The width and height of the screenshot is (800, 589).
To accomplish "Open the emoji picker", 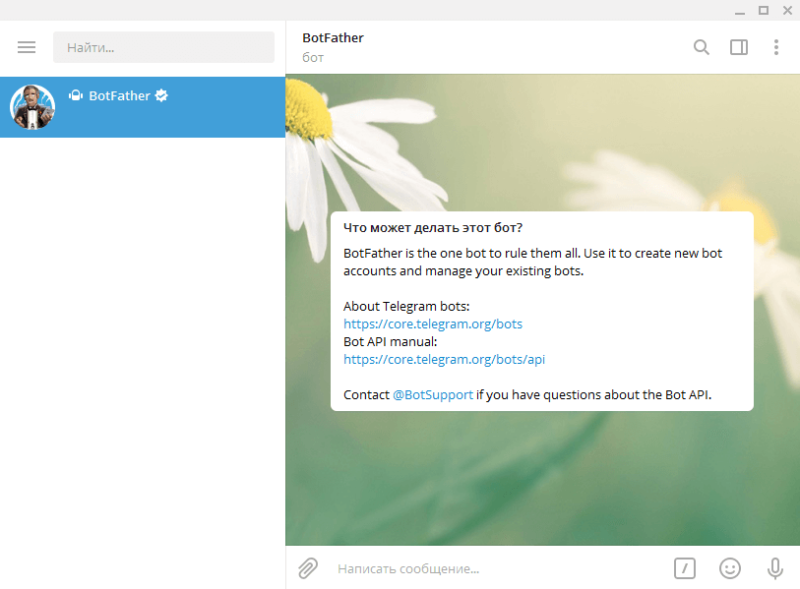I will click(730, 568).
